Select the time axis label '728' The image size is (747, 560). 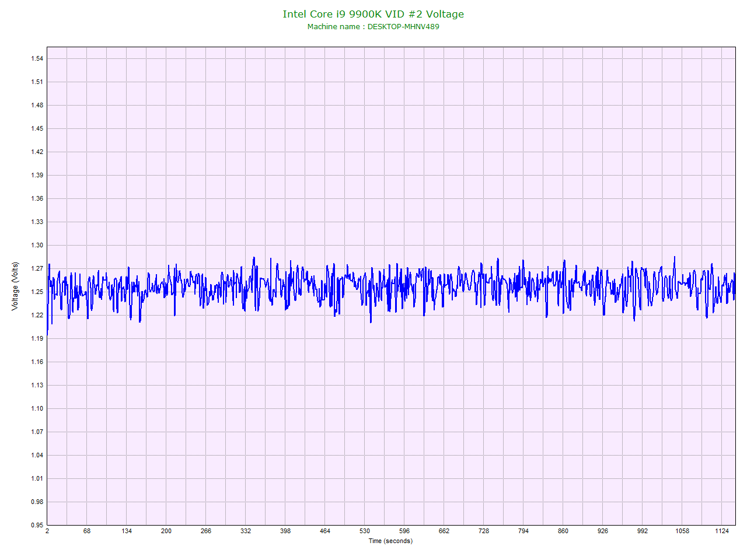[x=484, y=531]
